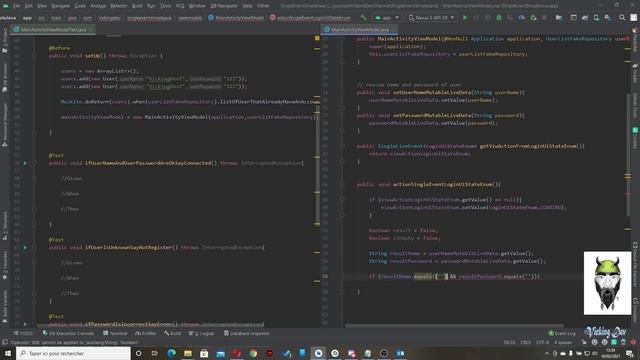
Task: Click the taskbar clock
Action: pos(611,353)
